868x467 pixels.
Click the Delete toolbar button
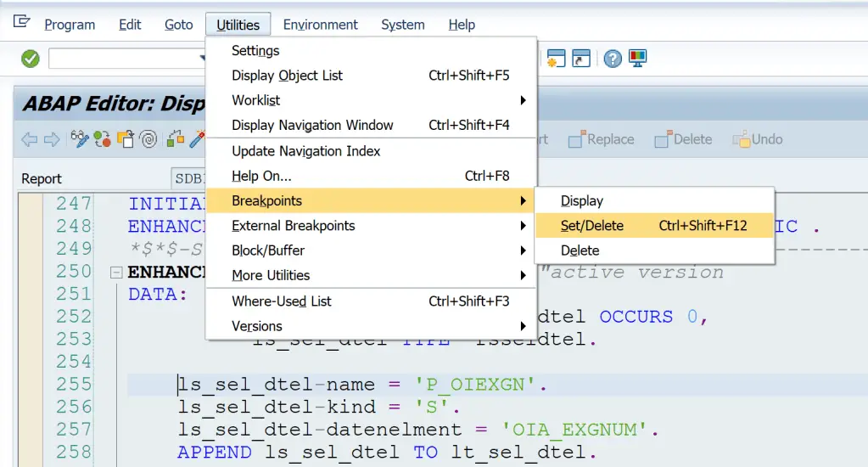click(683, 139)
